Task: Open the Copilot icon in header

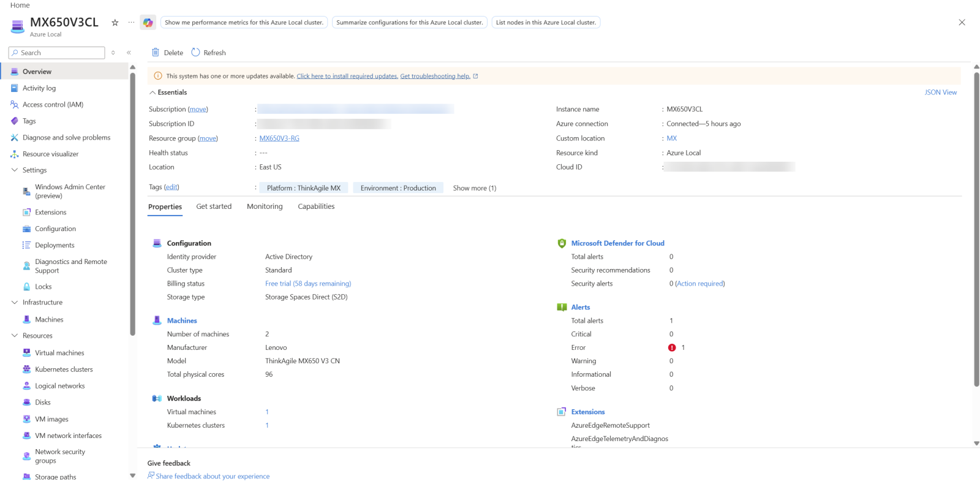Action: tap(148, 23)
